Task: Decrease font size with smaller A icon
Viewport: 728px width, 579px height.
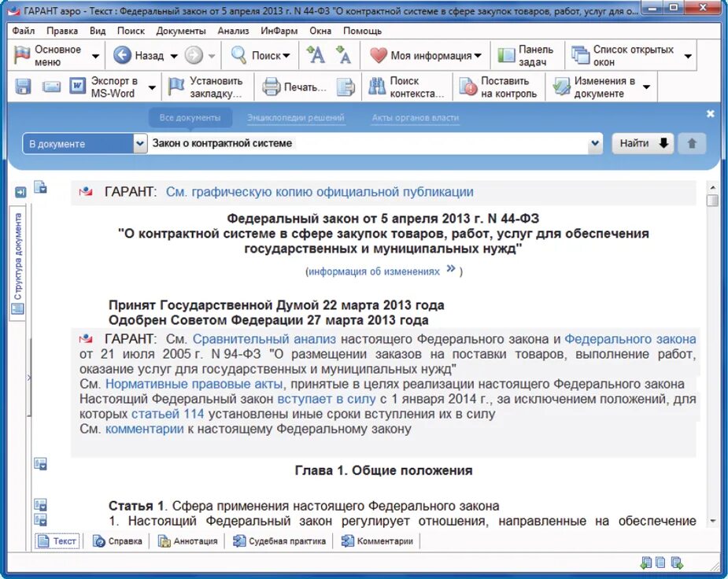Action: click(x=342, y=55)
